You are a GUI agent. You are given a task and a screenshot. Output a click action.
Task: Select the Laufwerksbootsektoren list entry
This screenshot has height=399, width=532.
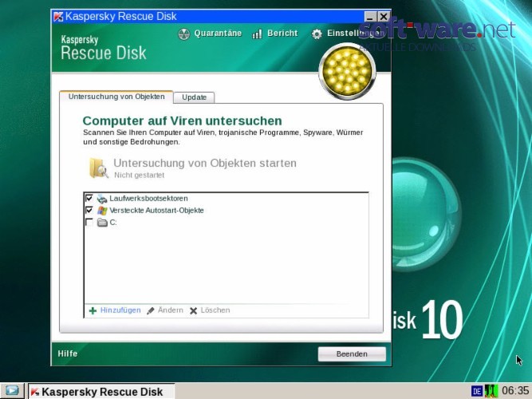(x=148, y=199)
